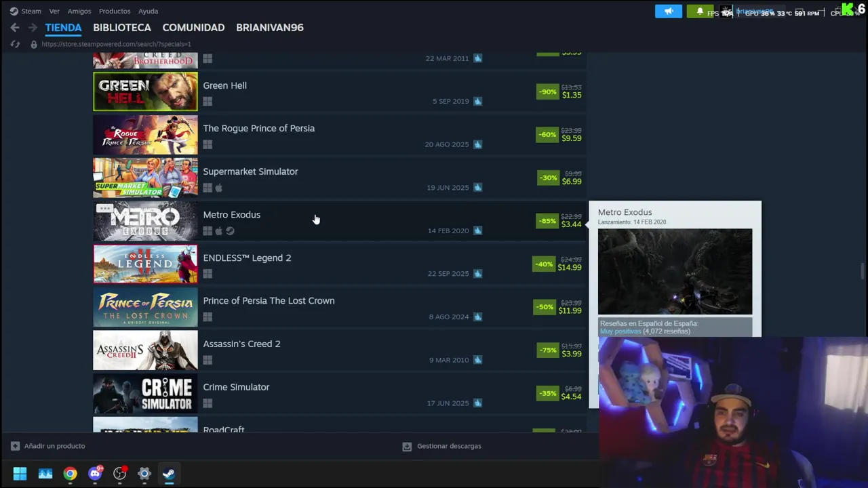Click the Windows platform icon under Supermarket Simulator
The width and height of the screenshot is (868, 488).
pyautogui.click(x=208, y=188)
